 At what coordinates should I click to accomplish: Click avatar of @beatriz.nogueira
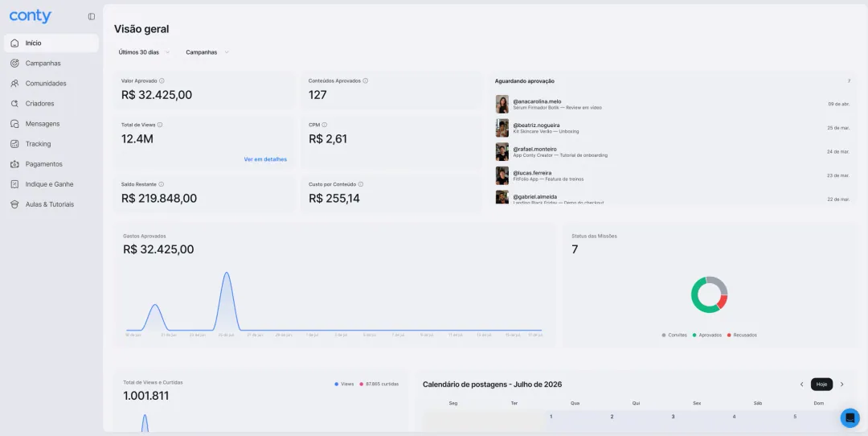pyautogui.click(x=502, y=128)
